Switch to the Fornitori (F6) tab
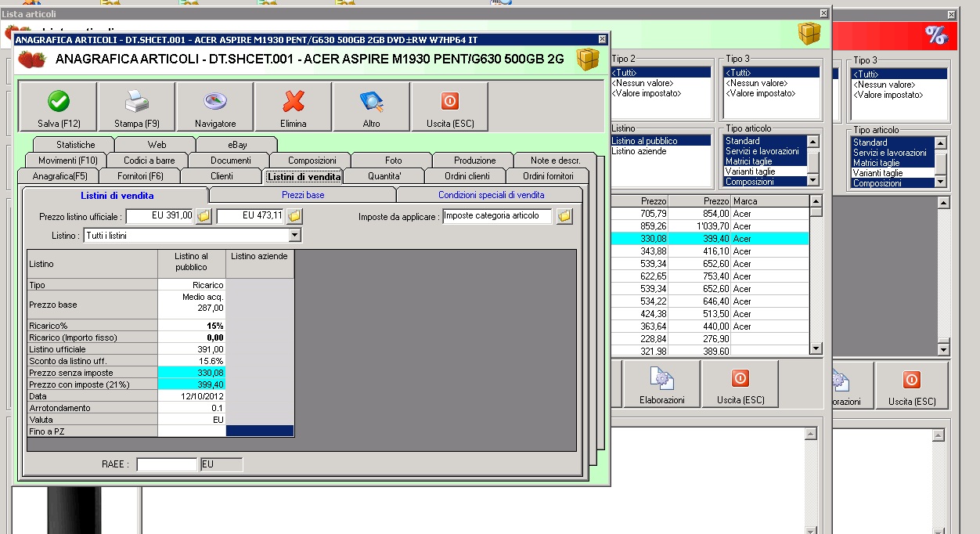 pos(141,176)
